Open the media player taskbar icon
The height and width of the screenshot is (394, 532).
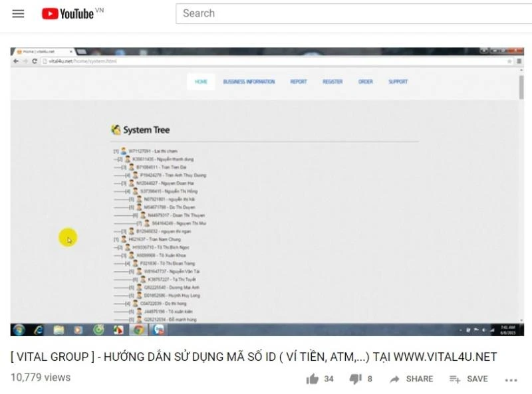pos(78,330)
